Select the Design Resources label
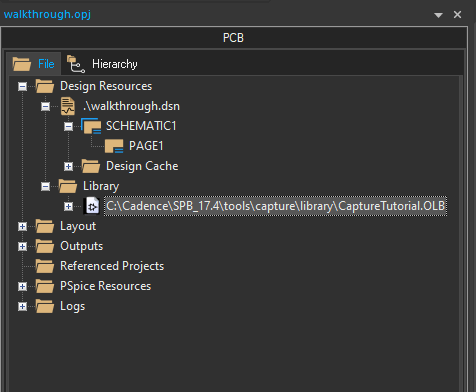 [x=106, y=86]
